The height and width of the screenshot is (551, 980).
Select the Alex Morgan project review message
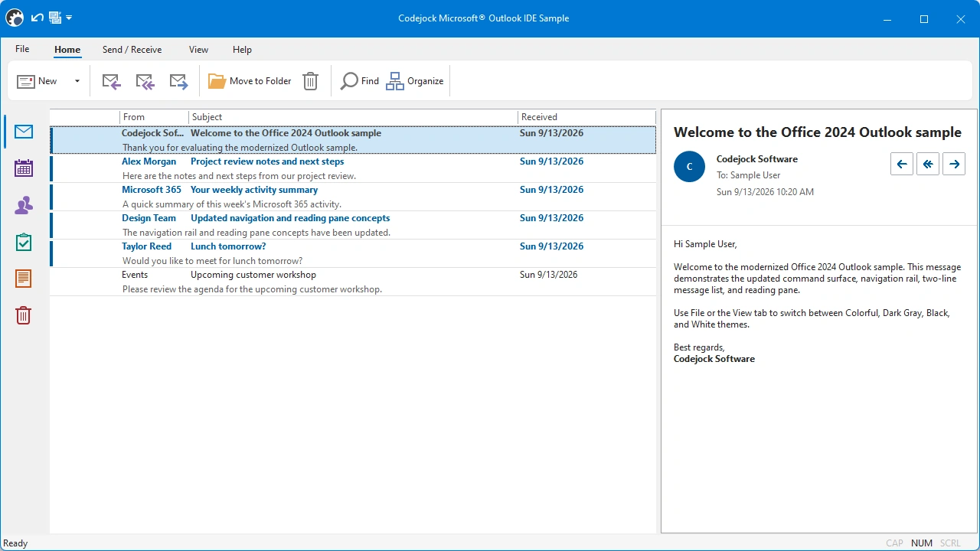[x=353, y=168]
